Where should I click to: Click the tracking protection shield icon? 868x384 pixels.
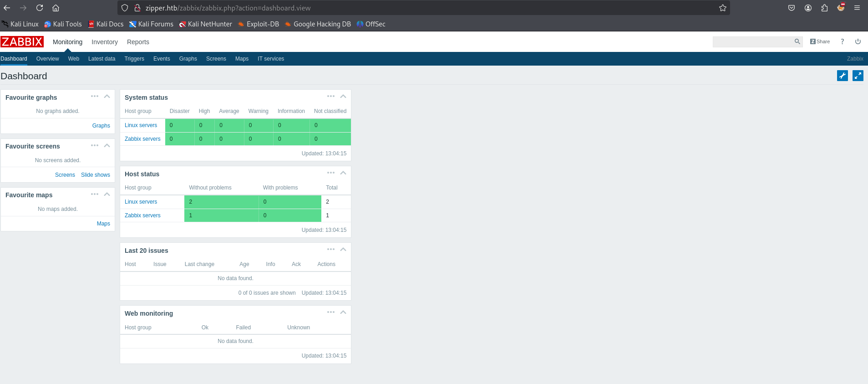click(124, 8)
